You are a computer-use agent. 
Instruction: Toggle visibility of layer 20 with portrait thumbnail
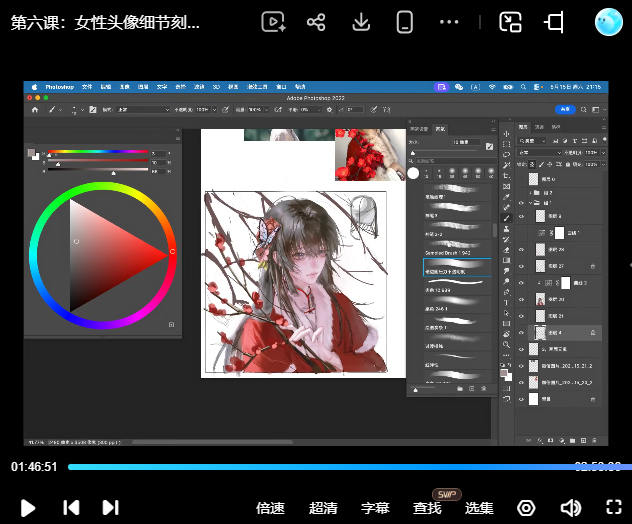pos(521,299)
